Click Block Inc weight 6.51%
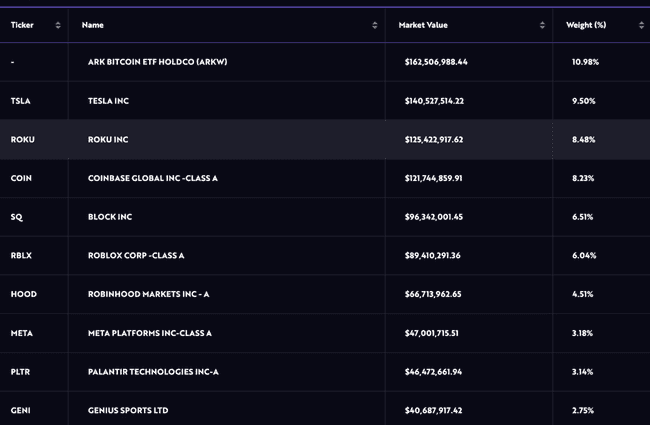The image size is (650, 425). click(583, 217)
